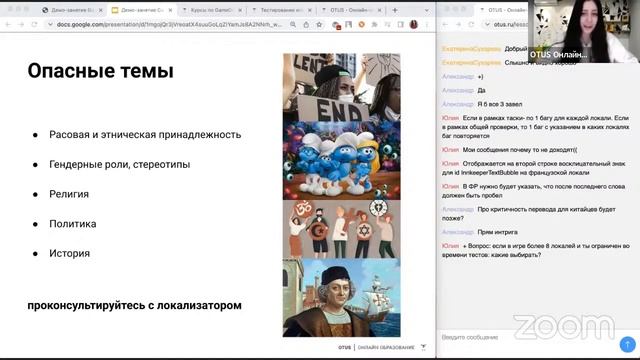The image size is (640, 360).
Task: Go forward in the docs.google.com browser window
Action: point(21,24)
